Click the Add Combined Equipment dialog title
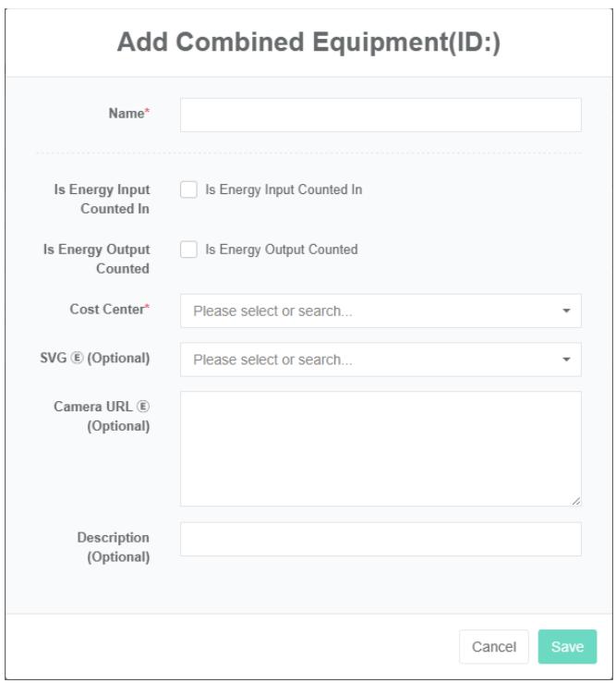 [308, 44]
